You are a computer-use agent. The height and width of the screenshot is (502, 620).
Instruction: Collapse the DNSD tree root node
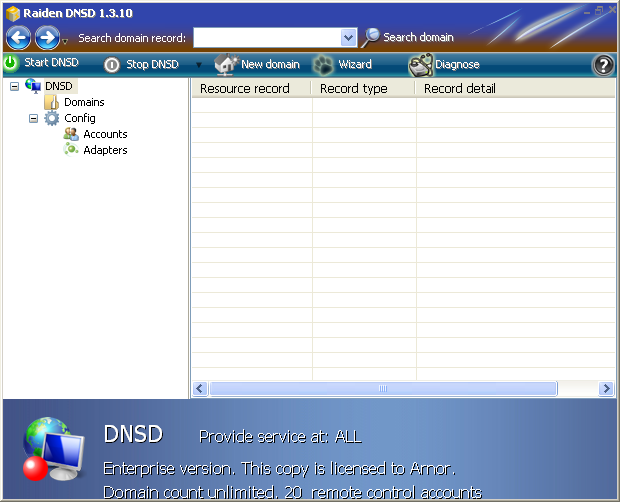[x=14, y=86]
